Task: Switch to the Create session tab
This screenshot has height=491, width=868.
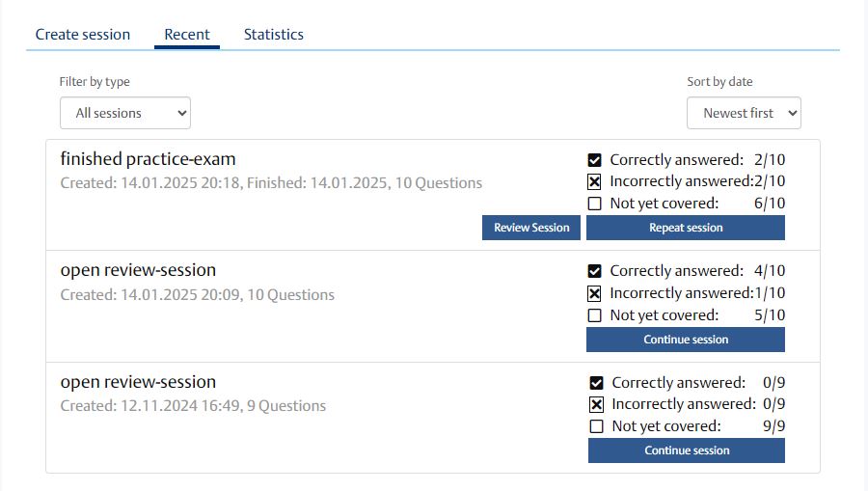Action: click(83, 35)
